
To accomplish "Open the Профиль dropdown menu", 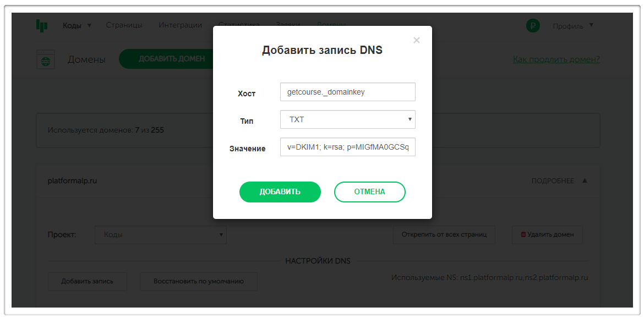I will 573,26.
